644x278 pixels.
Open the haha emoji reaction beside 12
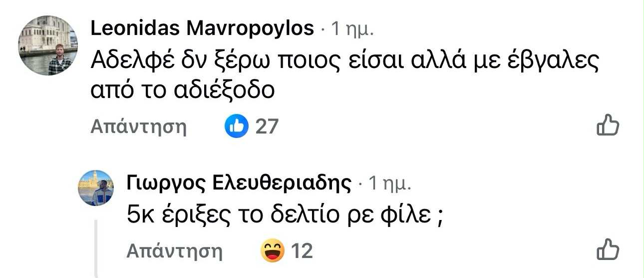273,250
